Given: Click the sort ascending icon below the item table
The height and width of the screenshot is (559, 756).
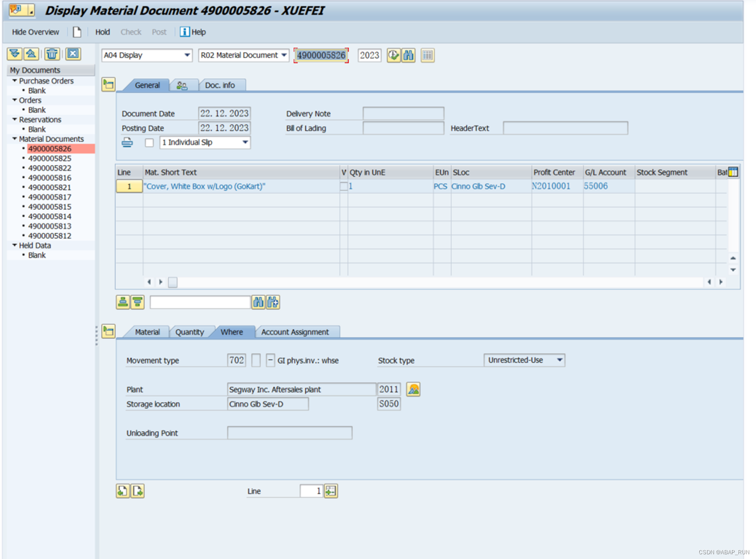Looking at the screenshot, I should pyautogui.click(x=123, y=302).
